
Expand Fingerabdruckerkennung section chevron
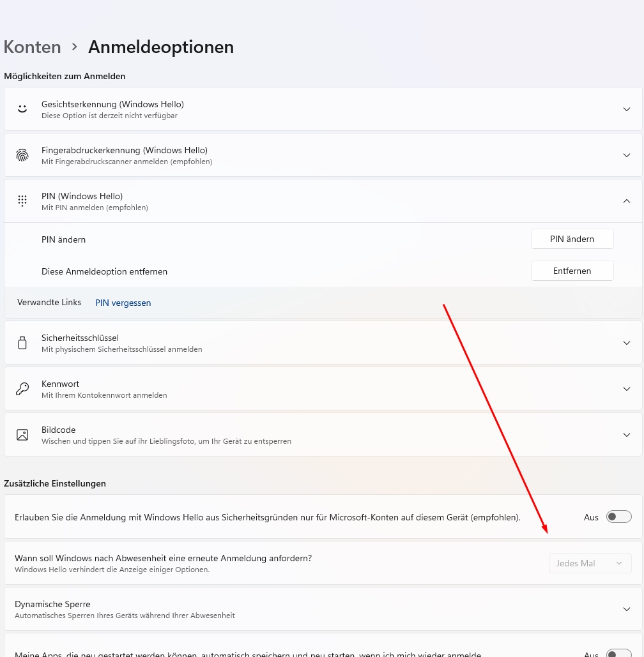pos(626,155)
